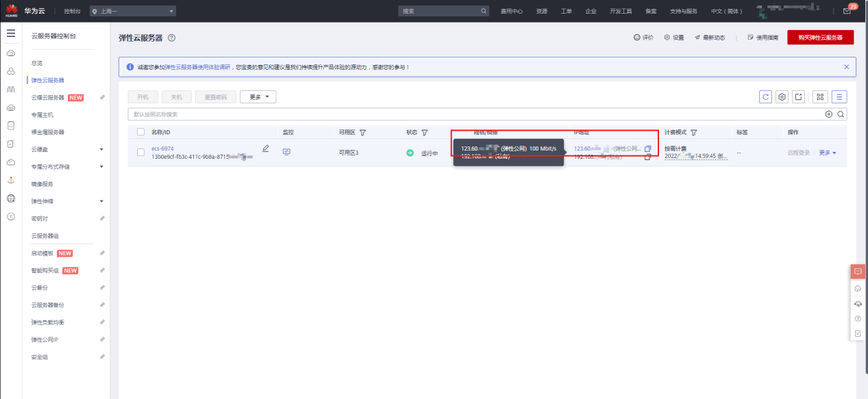Click the edit pencil next to ecs-6974
Screen dimensions: 868x399
pos(266,149)
